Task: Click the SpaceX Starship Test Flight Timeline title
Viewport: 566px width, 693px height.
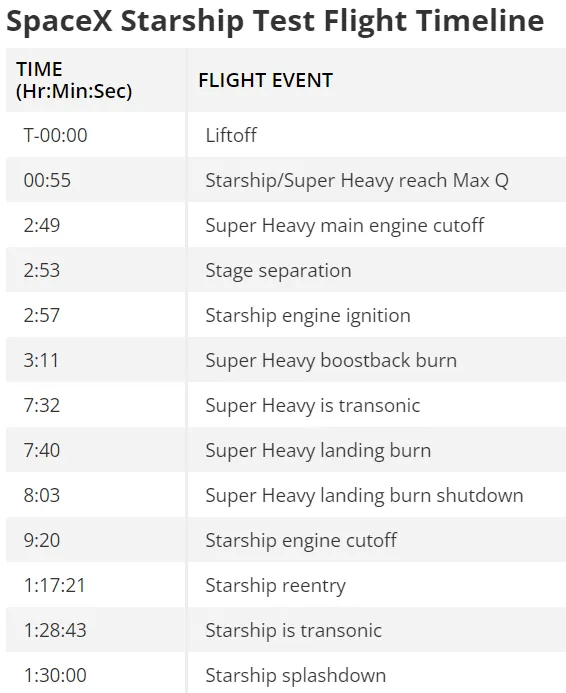Action: (275, 21)
